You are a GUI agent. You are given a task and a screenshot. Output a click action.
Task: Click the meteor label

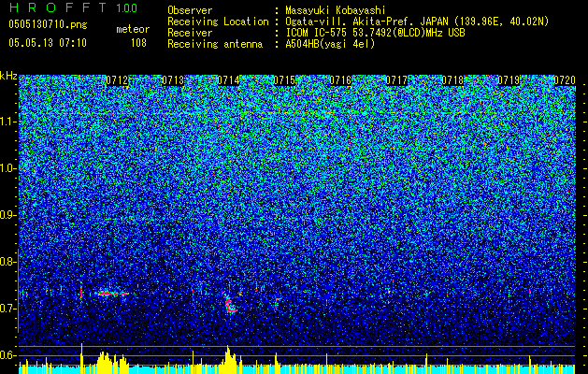coord(133,29)
